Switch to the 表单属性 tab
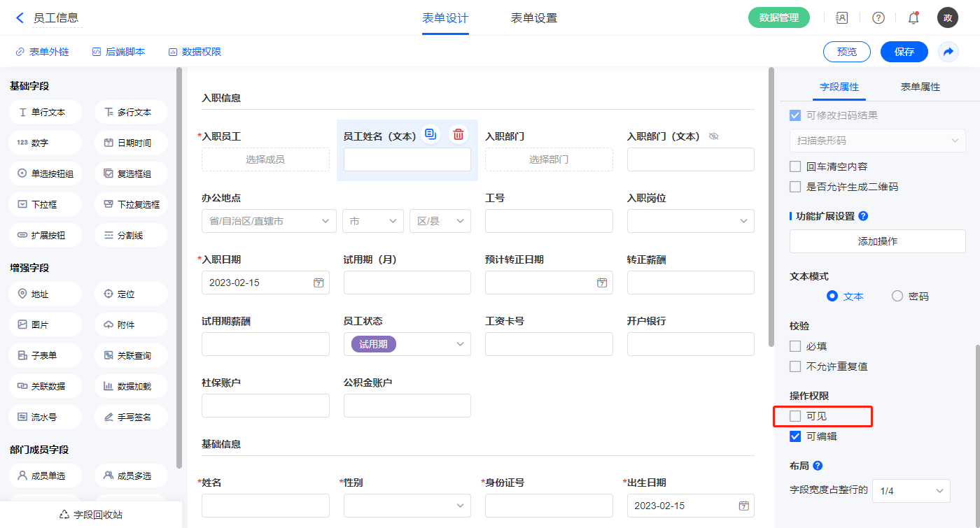Screen dimensions: 980x528 [x=920, y=87]
